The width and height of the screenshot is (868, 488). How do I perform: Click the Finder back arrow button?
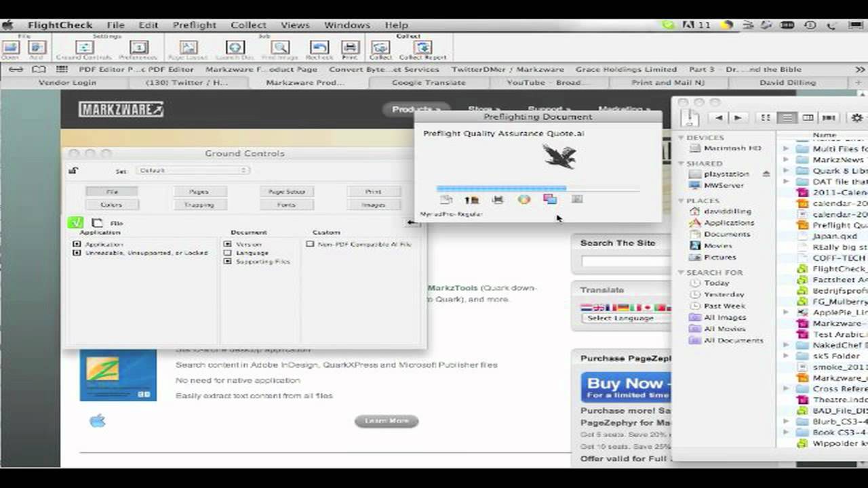[718, 118]
